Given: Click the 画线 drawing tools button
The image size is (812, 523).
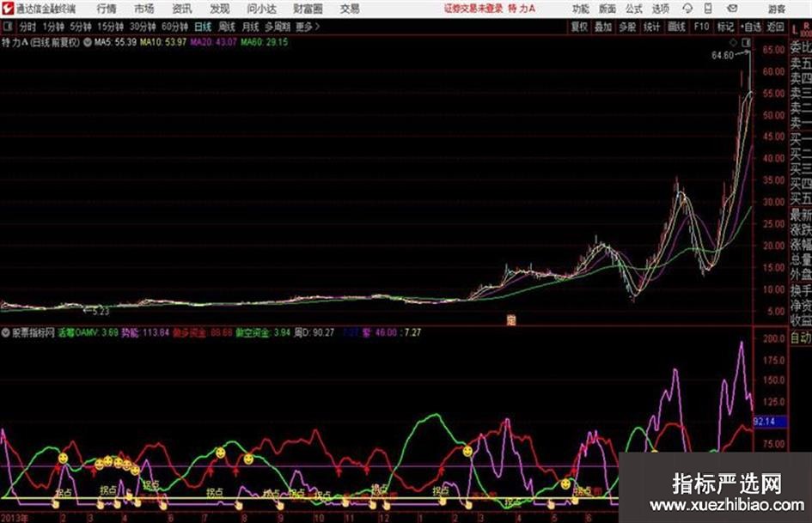Looking at the screenshot, I should click(676, 27).
